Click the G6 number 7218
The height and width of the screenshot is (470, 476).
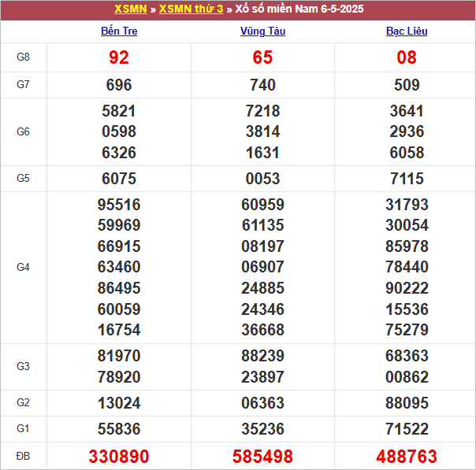(263, 111)
